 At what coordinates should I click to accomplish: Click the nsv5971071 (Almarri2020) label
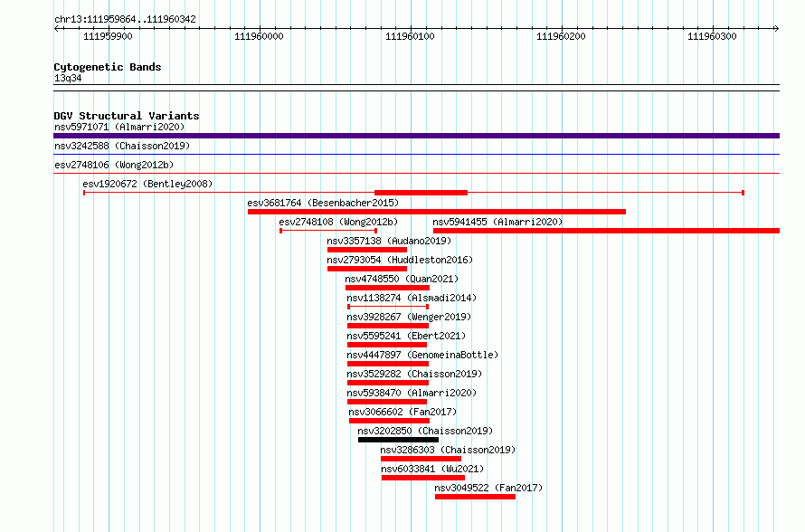coord(119,127)
